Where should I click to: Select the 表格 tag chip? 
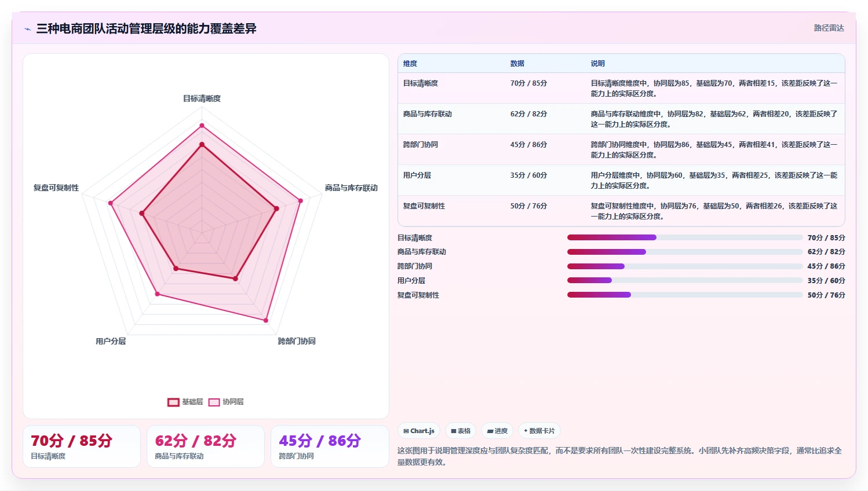click(x=461, y=431)
